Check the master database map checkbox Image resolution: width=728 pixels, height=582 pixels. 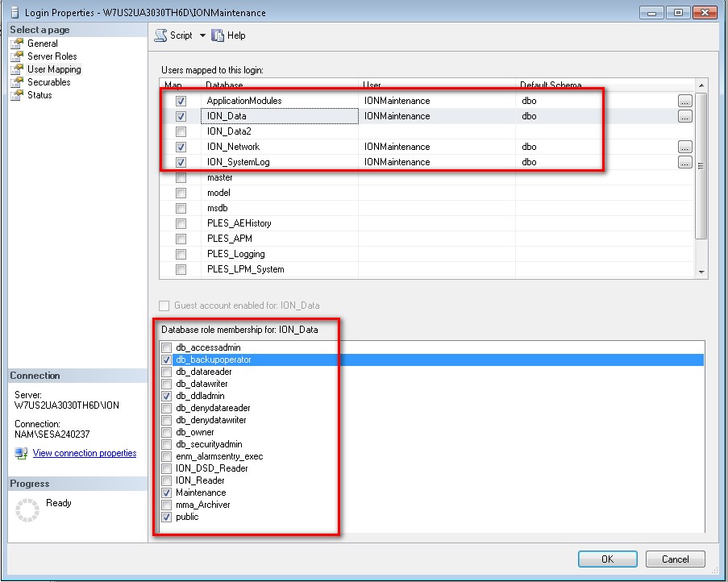pyautogui.click(x=181, y=177)
